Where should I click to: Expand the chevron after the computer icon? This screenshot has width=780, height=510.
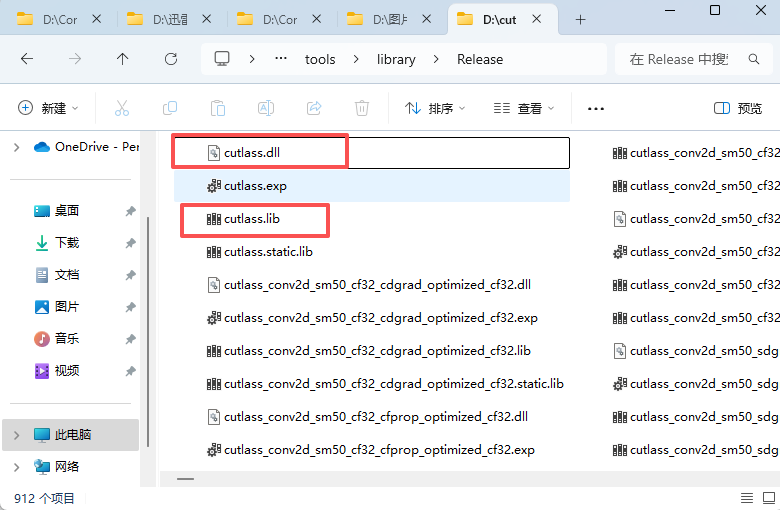(252, 59)
